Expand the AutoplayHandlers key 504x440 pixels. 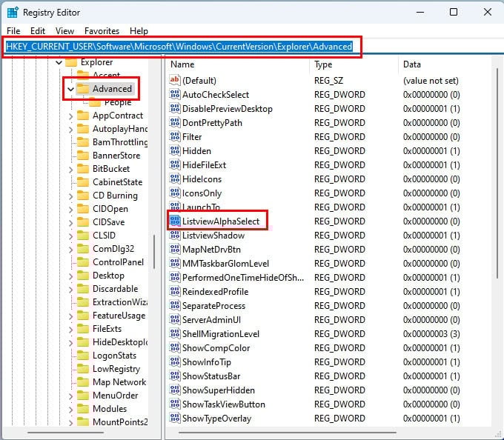(70, 130)
